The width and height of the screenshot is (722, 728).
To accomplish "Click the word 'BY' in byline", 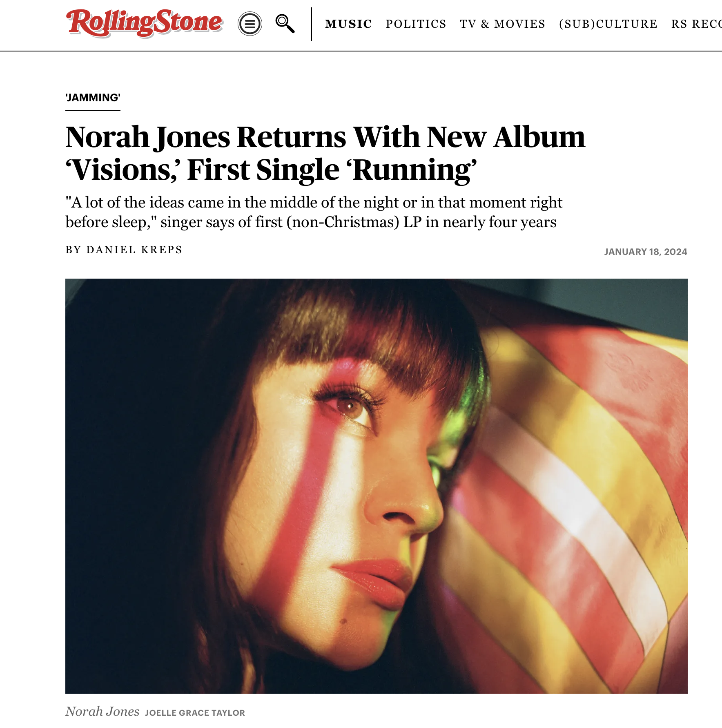I will 74,250.
